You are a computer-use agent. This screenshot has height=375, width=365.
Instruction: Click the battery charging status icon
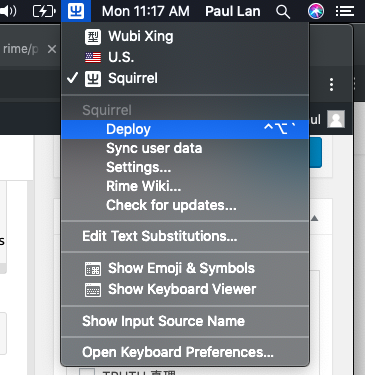click(44, 11)
